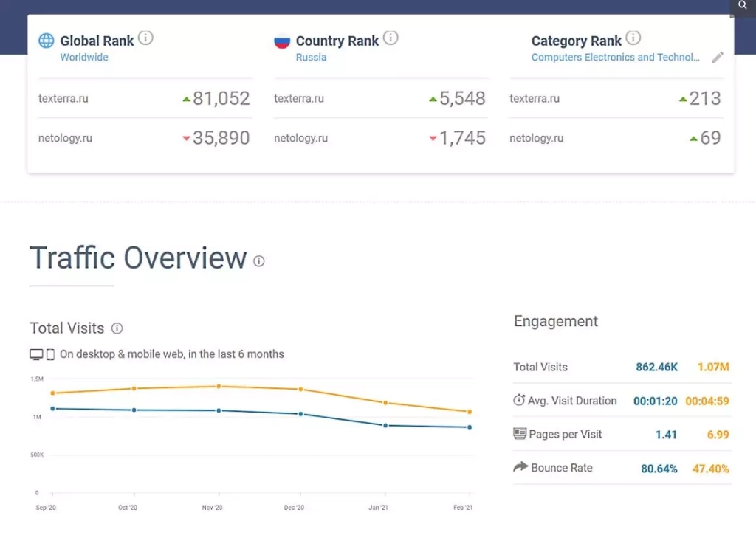Click netology.ru in Global Rank column
This screenshot has width=756, height=538.
pos(65,138)
